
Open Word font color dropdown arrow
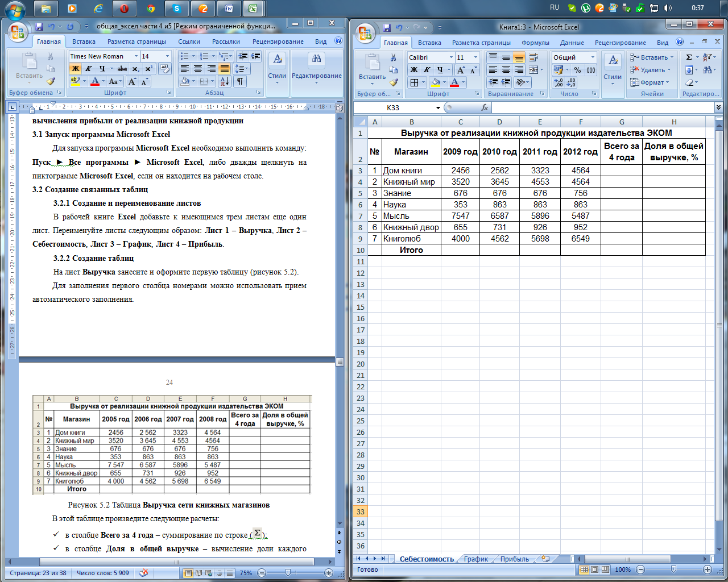pos(102,82)
